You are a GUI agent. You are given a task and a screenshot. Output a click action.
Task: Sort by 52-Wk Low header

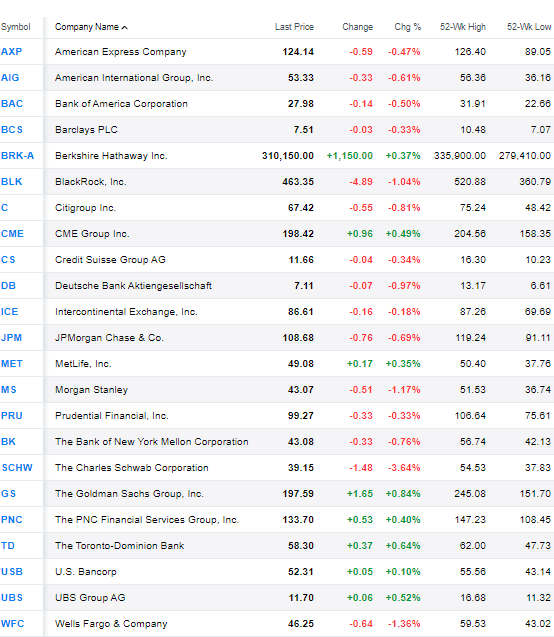tap(529, 27)
